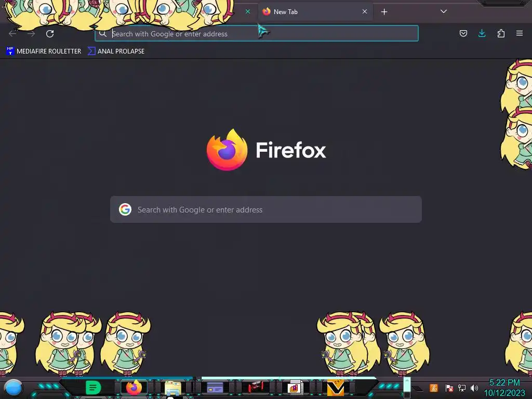Close the first tab with teal X
Screen dimensions: 532x399
pyautogui.click(x=248, y=11)
